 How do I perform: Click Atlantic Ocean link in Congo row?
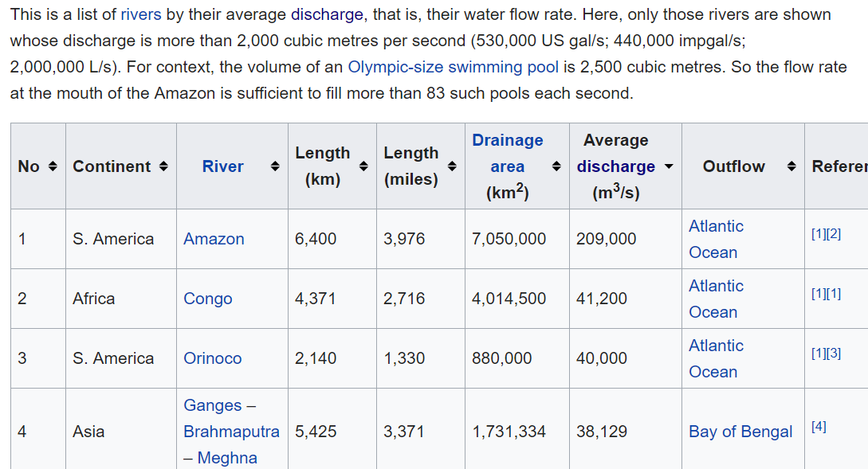pos(715,299)
